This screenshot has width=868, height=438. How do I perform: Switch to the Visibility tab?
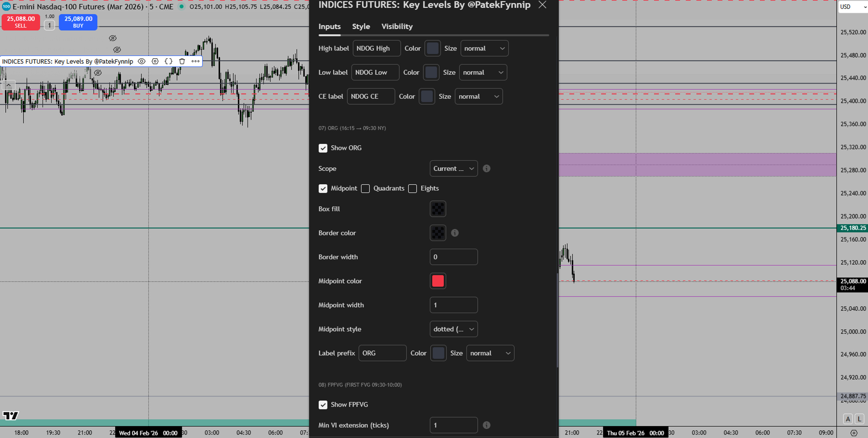[397, 26]
